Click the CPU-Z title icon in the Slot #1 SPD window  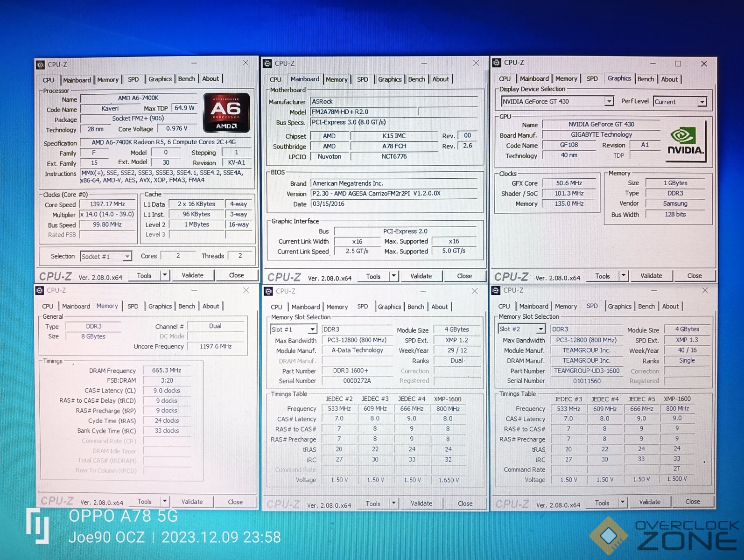point(268,291)
